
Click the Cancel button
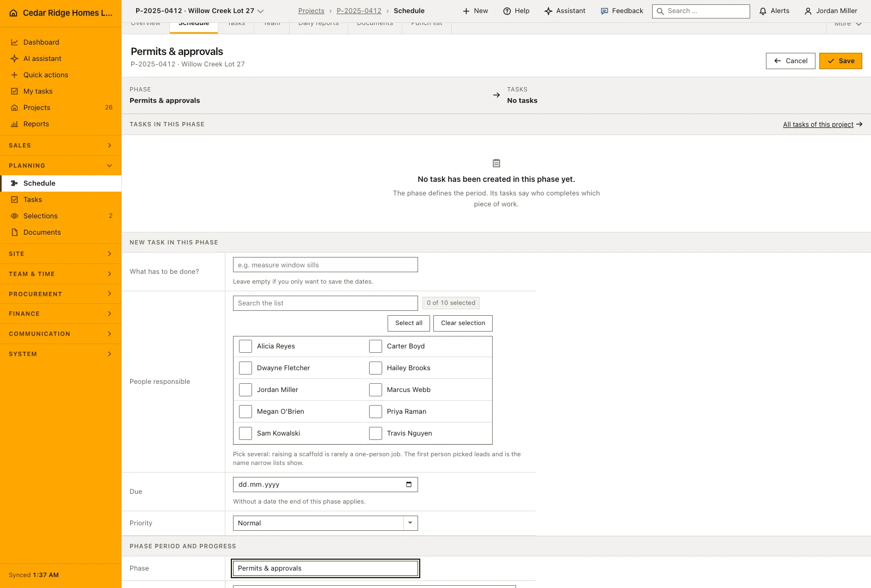pyautogui.click(x=790, y=61)
